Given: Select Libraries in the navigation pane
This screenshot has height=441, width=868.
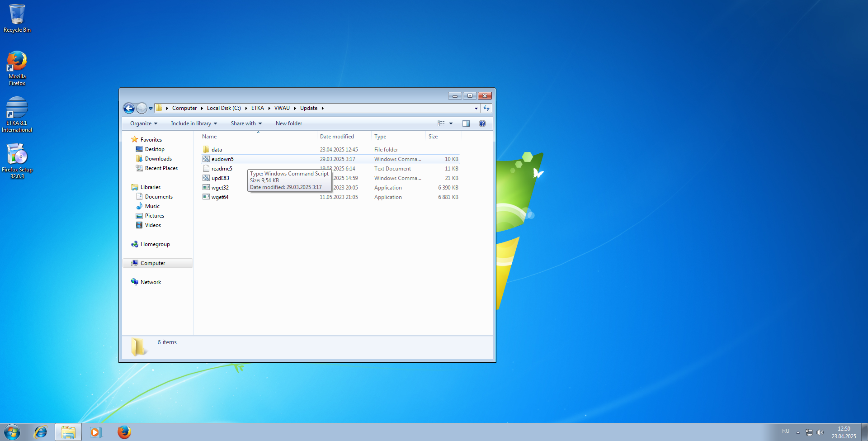Looking at the screenshot, I should (x=150, y=187).
